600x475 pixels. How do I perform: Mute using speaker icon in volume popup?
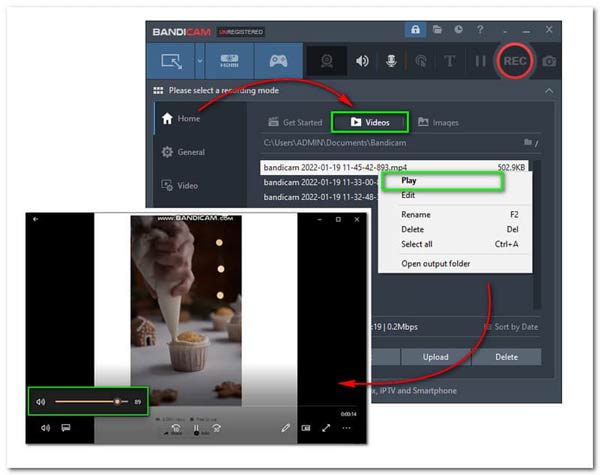(x=41, y=402)
